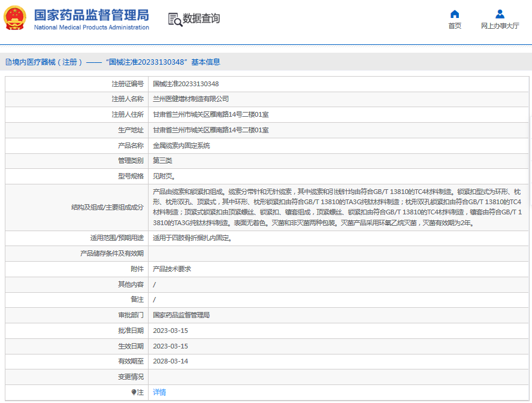532x403 pixels.
Task: Click the 首页 home icon
Action: click(455, 13)
